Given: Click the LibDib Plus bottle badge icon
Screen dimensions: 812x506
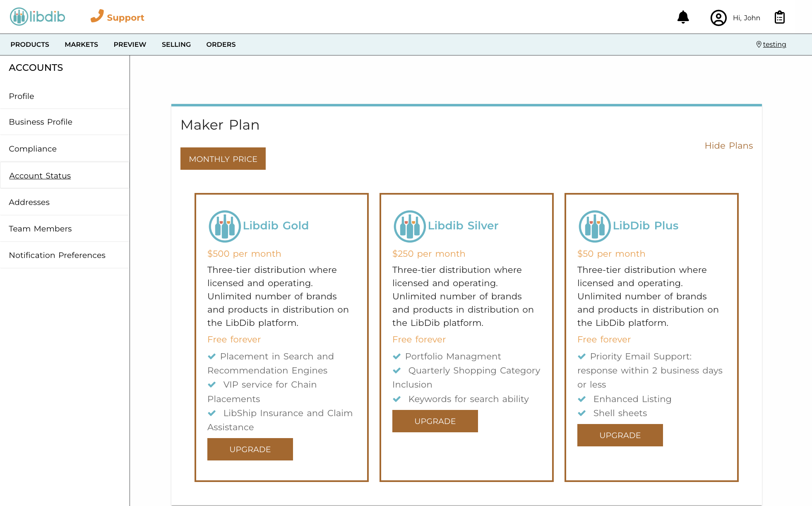Looking at the screenshot, I should click(594, 226).
